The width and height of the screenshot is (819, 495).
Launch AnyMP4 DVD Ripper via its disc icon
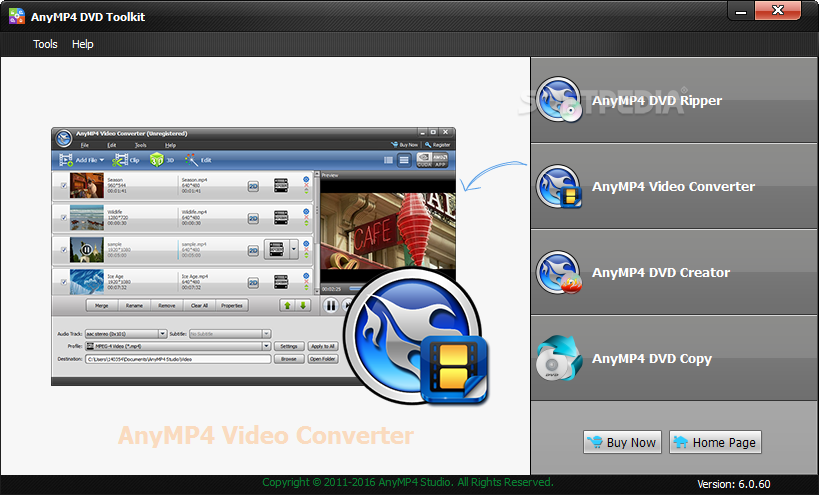(x=559, y=100)
